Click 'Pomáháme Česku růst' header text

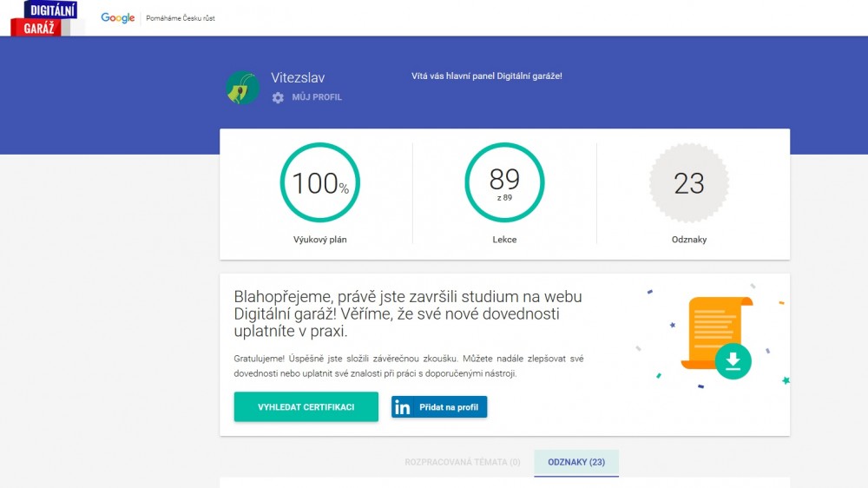[181, 18]
